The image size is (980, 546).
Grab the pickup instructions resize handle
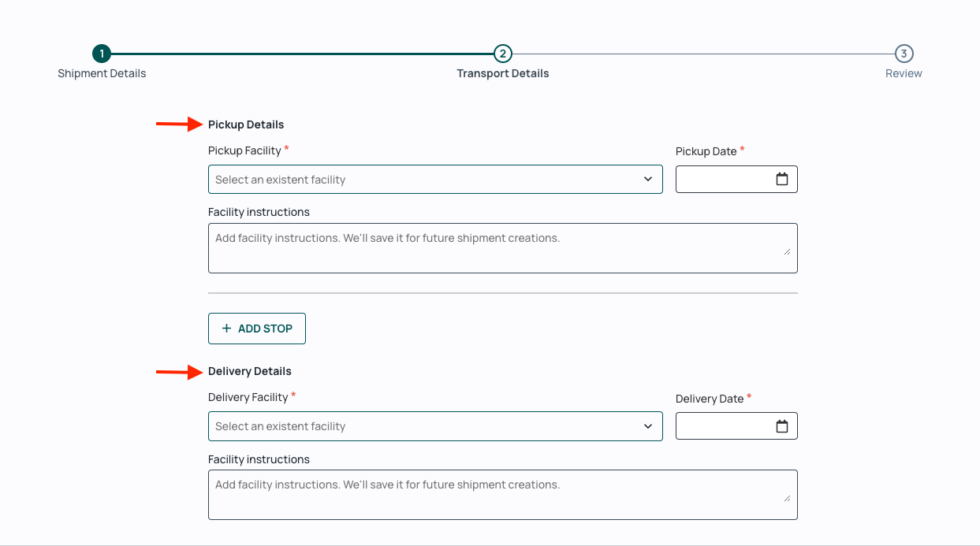tap(787, 252)
